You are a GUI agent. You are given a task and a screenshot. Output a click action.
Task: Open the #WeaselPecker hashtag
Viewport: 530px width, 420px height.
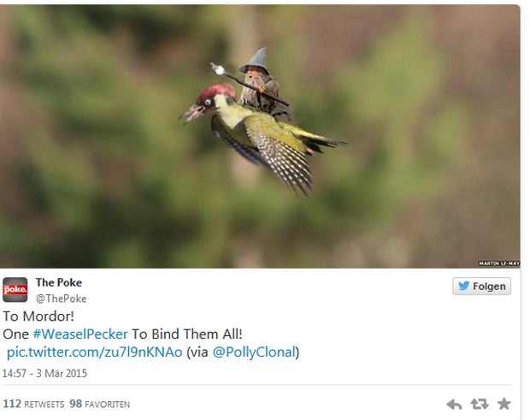click(x=80, y=334)
